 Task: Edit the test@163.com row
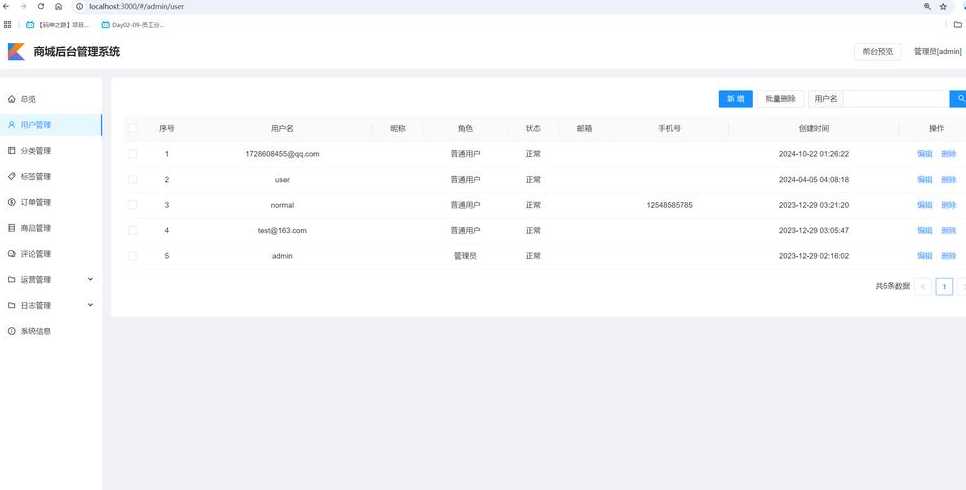coord(925,230)
